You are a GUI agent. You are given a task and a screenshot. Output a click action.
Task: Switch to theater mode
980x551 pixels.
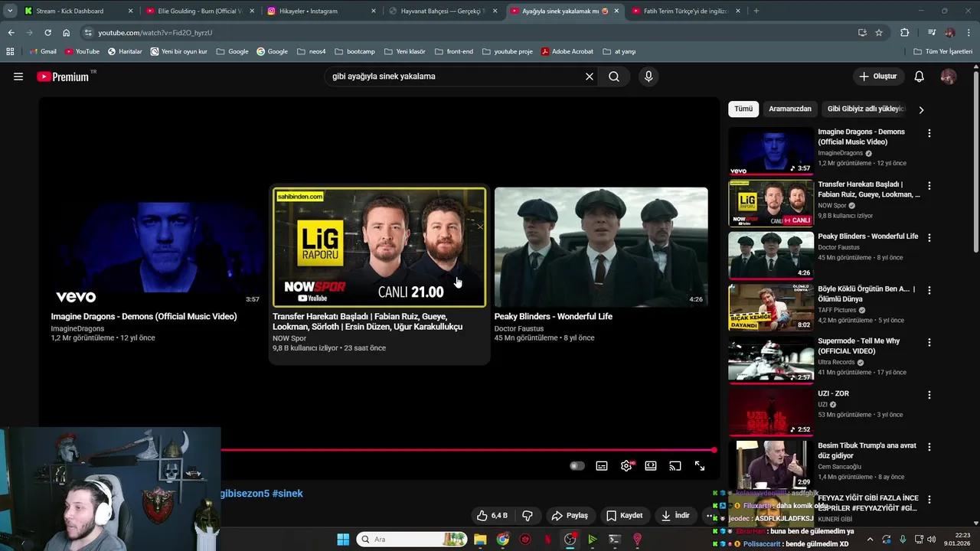tap(651, 466)
